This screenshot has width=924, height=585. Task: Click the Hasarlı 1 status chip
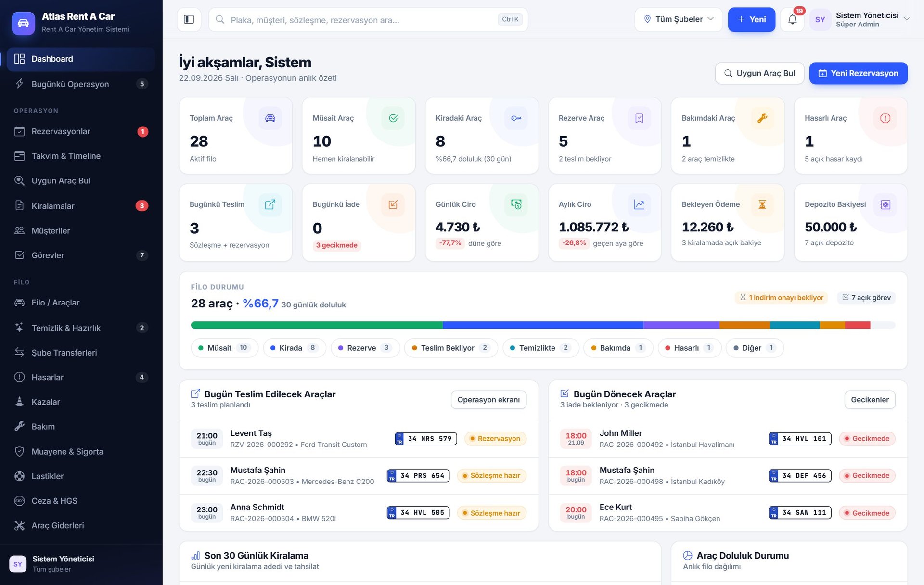[x=689, y=348]
